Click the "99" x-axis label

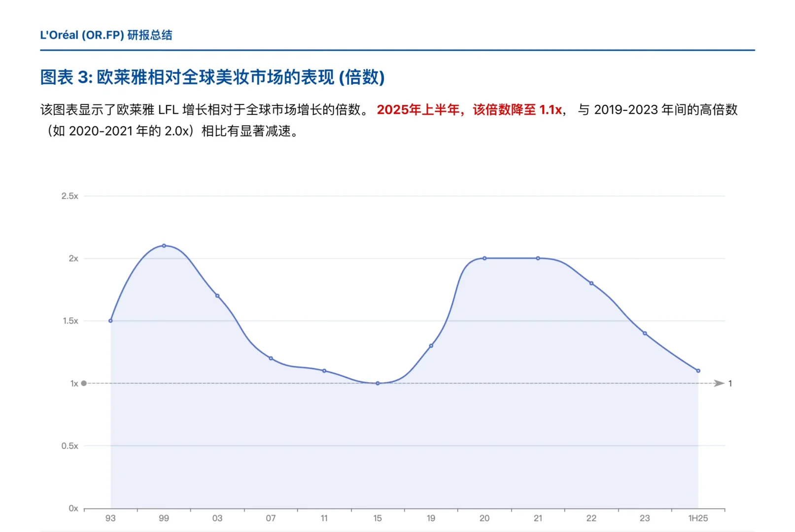(164, 518)
